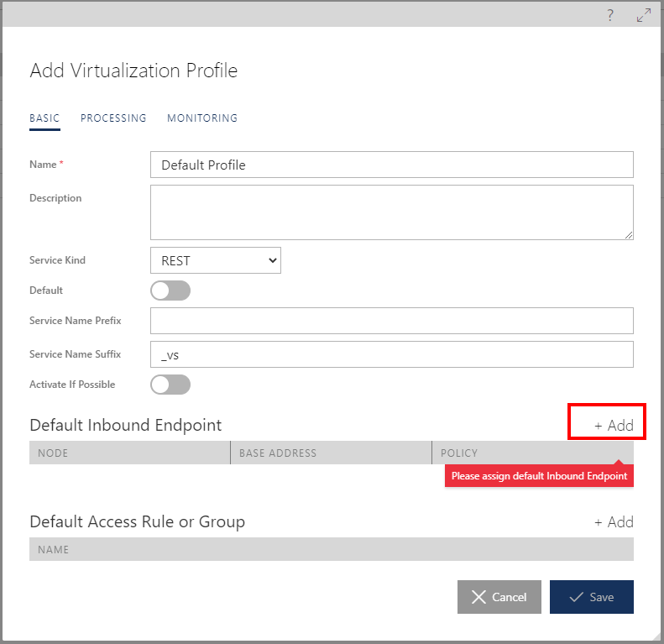Image resolution: width=664 pixels, height=644 pixels.
Task: Expand dialog with the fullscreen arrows icon
Action: coord(644,15)
